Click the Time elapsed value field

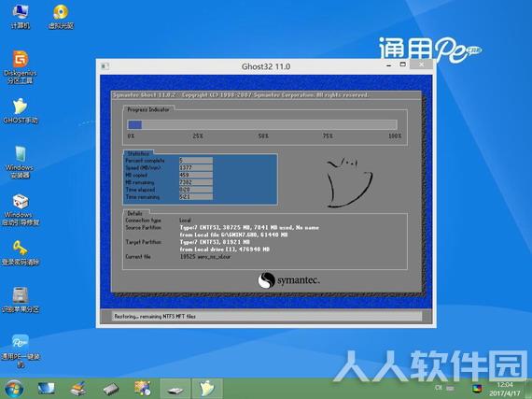[196, 190]
